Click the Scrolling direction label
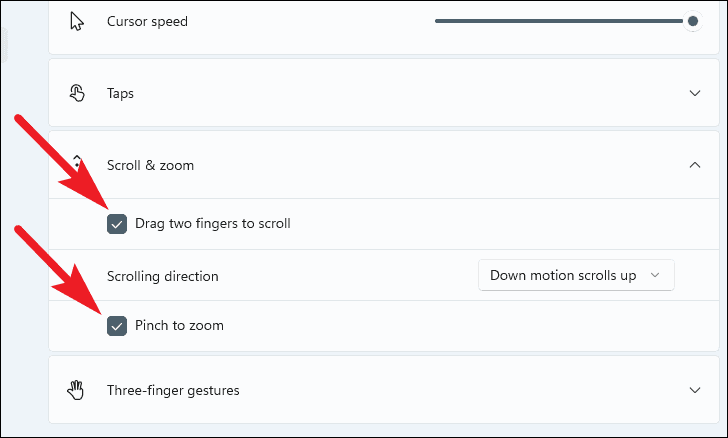 [162, 275]
